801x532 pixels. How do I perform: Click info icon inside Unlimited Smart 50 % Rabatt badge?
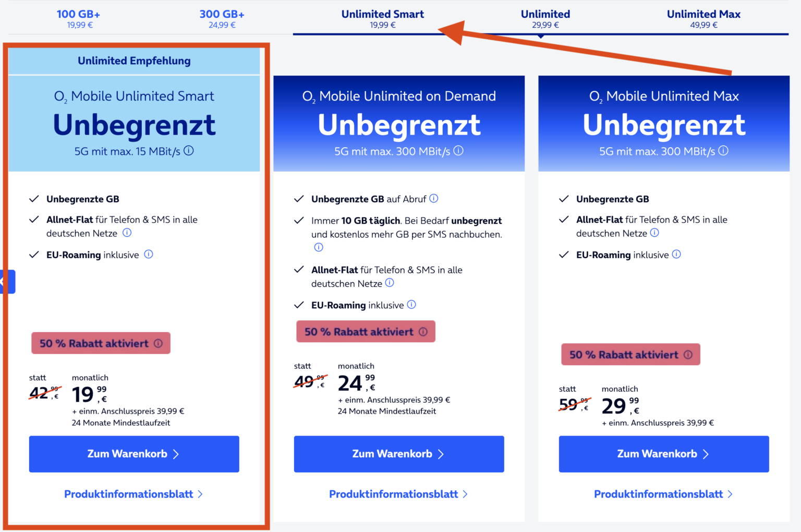pos(159,343)
